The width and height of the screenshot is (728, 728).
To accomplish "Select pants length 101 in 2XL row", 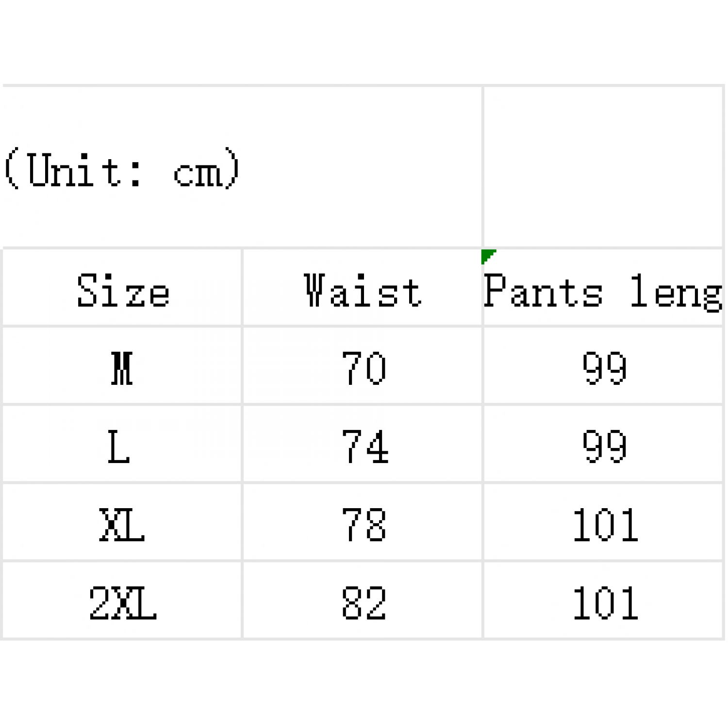I will tap(603, 602).
